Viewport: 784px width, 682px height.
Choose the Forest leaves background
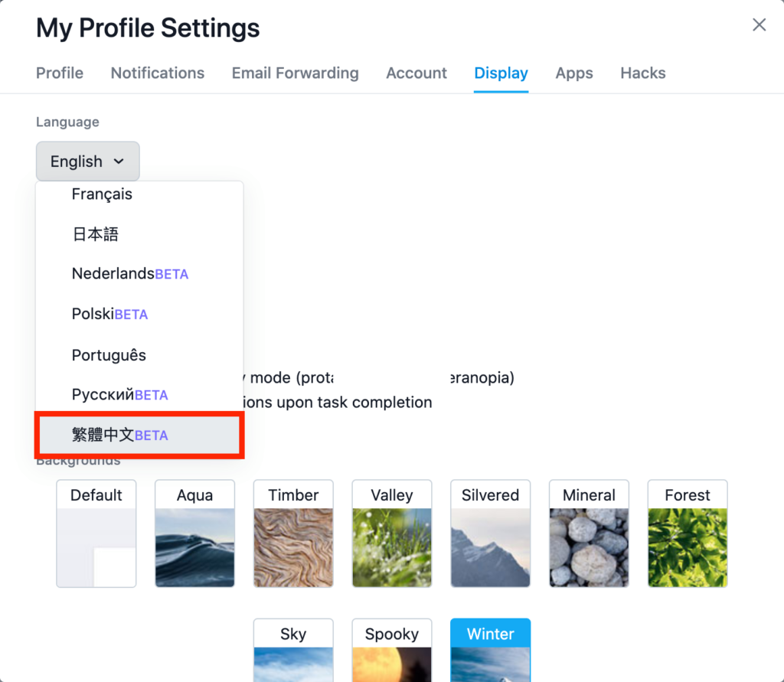click(x=688, y=534)
